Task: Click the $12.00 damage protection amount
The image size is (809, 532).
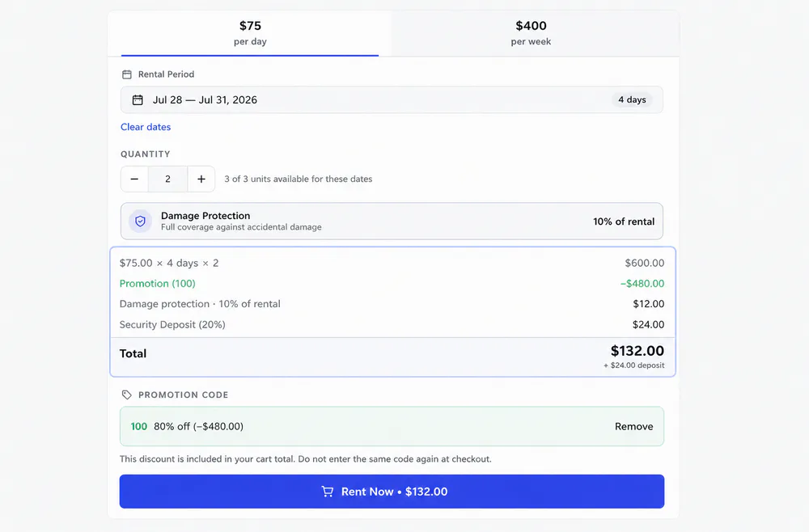Action: [649, 304]
